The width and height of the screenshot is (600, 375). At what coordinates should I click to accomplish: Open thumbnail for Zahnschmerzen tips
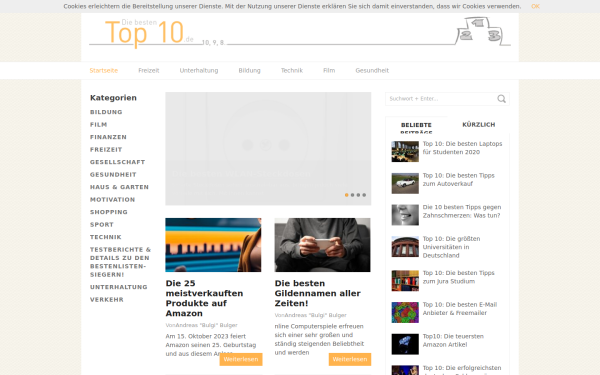click(405, 215)
